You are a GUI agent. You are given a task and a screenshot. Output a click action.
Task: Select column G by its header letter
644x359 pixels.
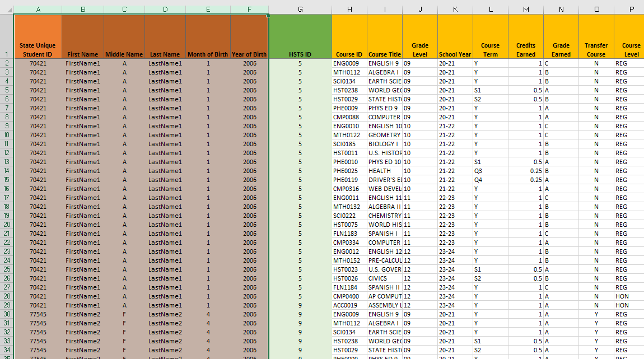(300, 10)
